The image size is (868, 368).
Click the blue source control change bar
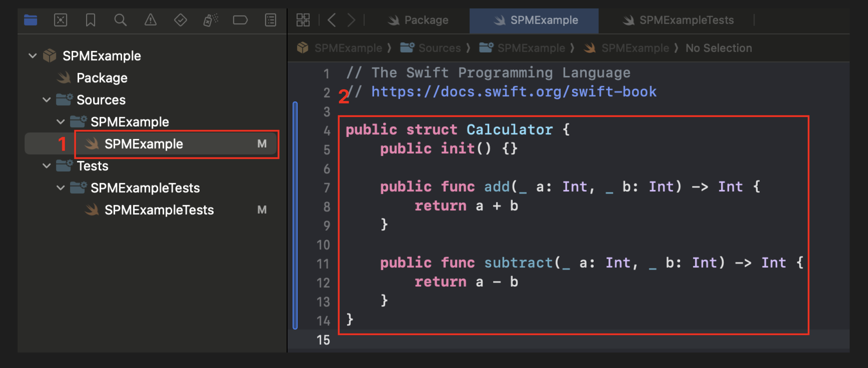(295, 215)
